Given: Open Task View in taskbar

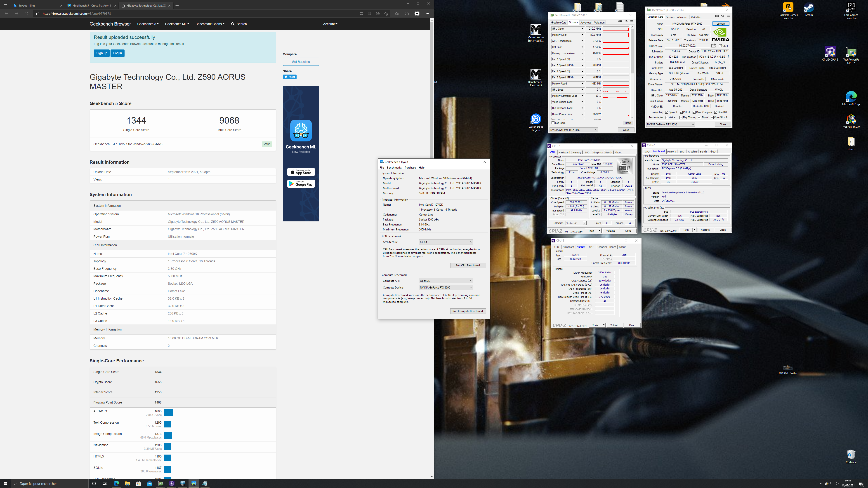Looking at the screenshot, I should (105, 483).
